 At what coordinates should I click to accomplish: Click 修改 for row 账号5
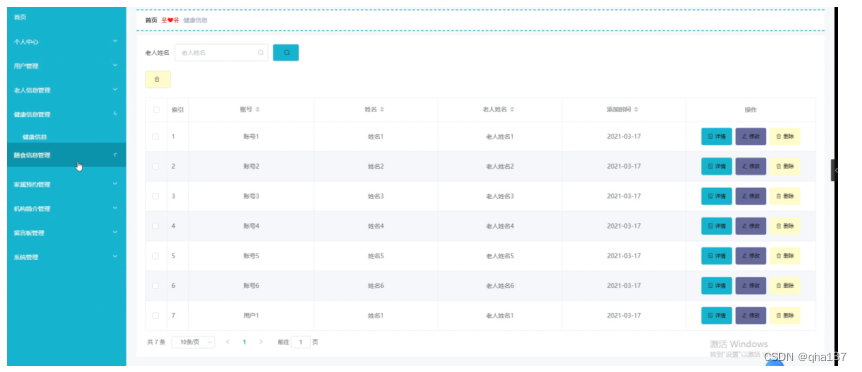(750, 256)
